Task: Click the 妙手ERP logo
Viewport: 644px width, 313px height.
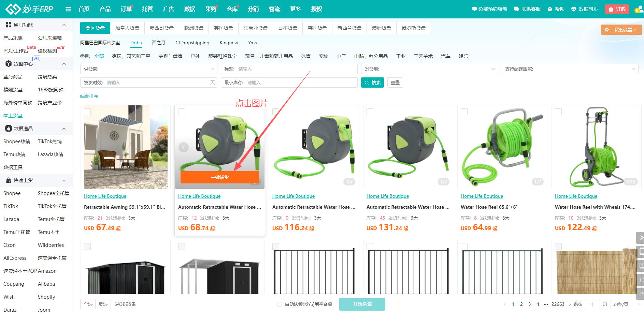Action: (x=29, y=9)
